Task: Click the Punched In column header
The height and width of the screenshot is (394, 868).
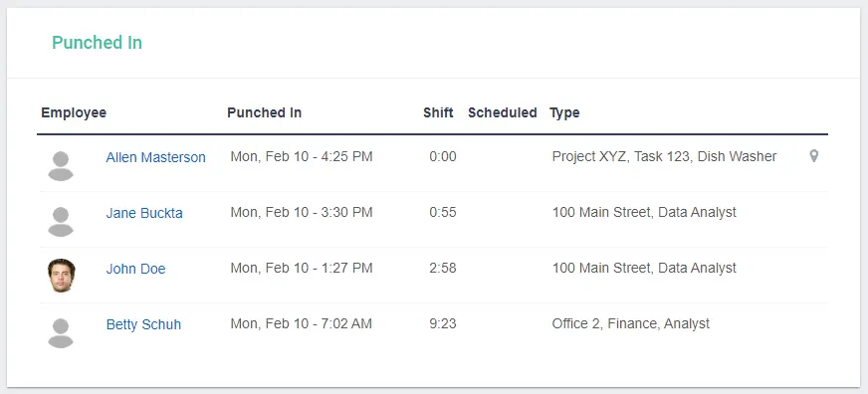Action: point(264,112)
